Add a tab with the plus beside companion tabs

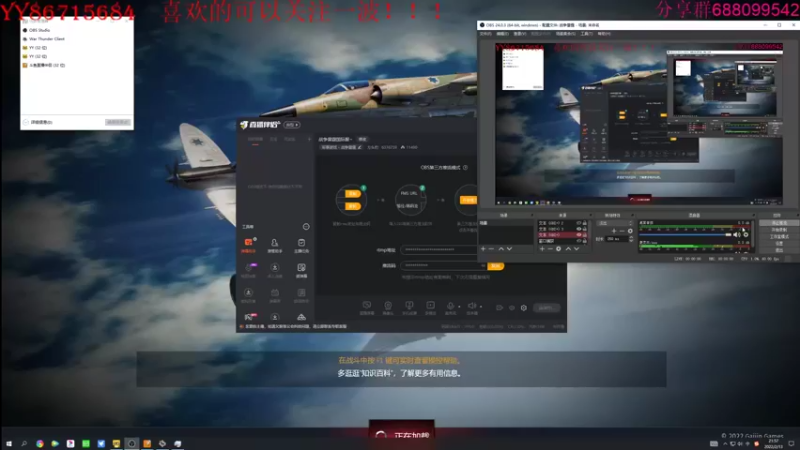point(309,139)
